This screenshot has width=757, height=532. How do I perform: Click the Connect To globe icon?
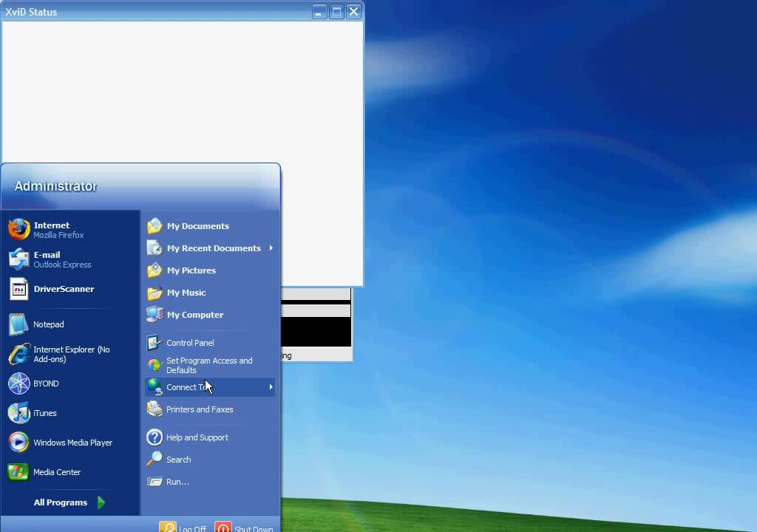pos(155,387)
